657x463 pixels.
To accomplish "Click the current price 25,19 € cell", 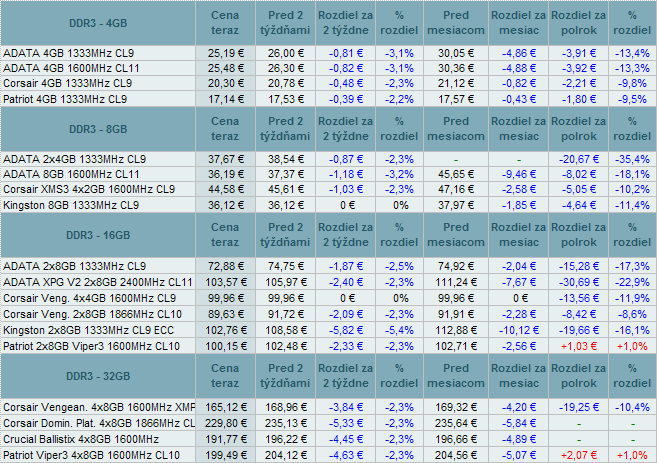I will (x=226, y=53).
